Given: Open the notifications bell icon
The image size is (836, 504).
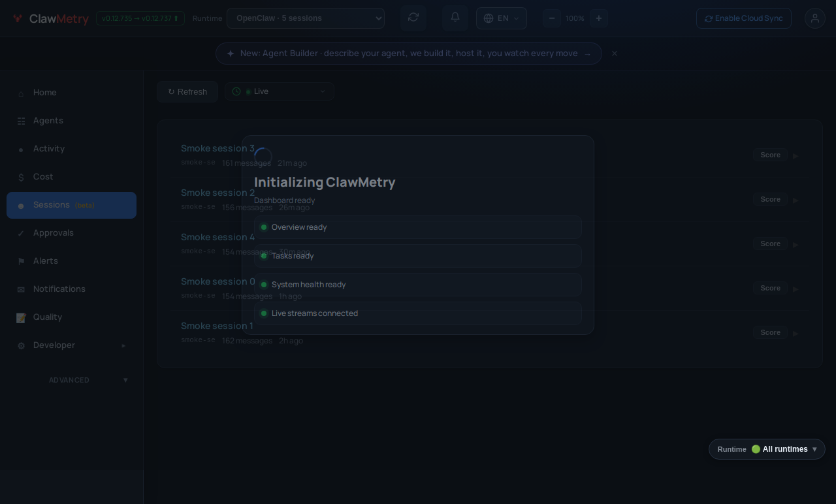Looking at the screenshot, I should tap(455, 18).
